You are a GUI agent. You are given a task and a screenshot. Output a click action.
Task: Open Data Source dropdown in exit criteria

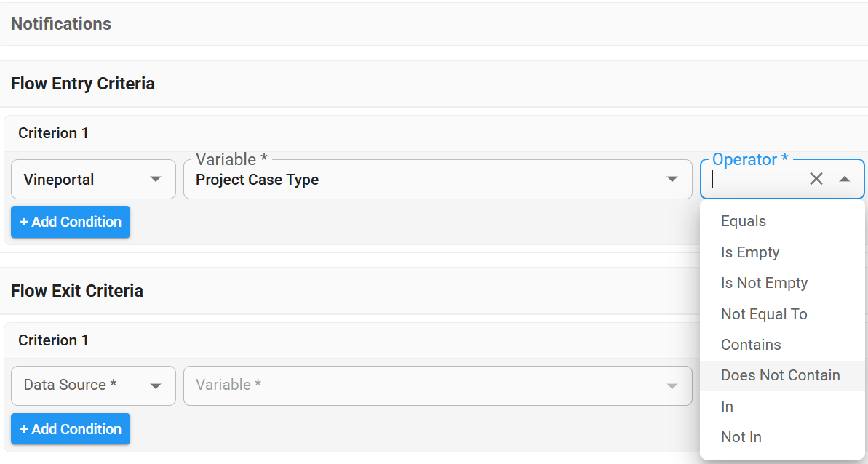pyautogui.click(x=93, y=385)
